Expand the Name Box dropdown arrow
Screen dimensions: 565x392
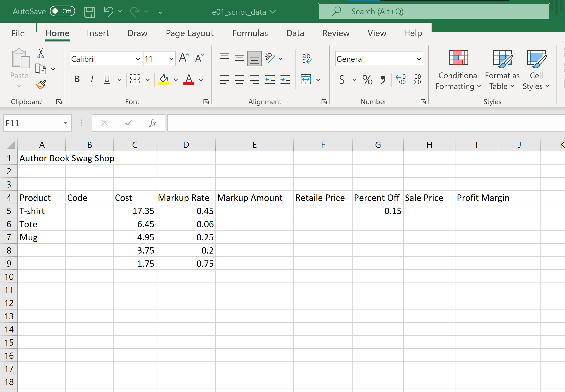65,123
